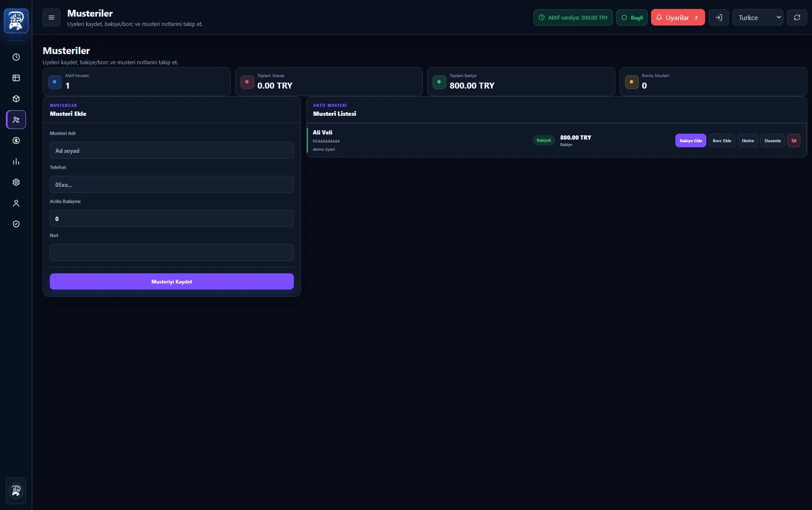
Task: Click the Toplam Bakiye 800.00 TRY value
Action: pyautogui.click(x=472, y=86)
